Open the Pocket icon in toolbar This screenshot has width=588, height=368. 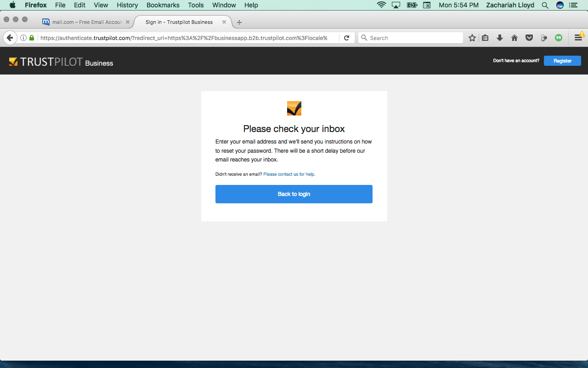coord(529,38)
